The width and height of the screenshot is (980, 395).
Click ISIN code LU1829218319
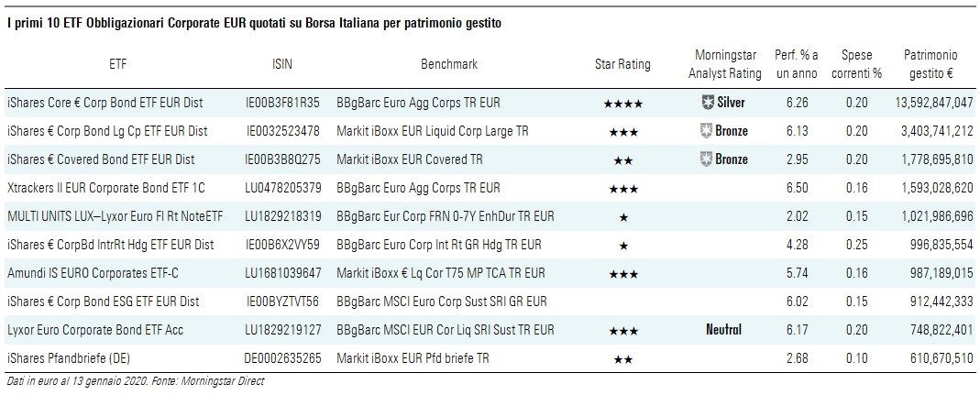[x=283, y=216]
